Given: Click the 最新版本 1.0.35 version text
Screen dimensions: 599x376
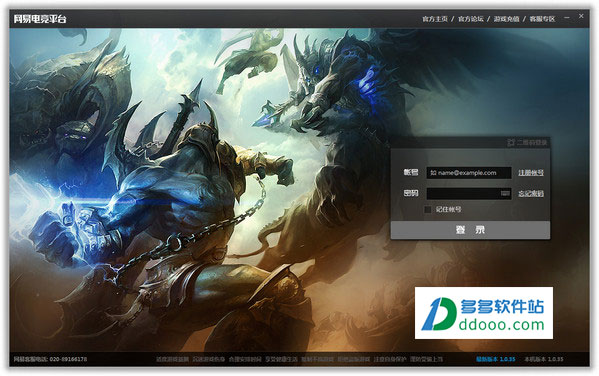Looking at the screenshot, I should click(x=495, y=359).
